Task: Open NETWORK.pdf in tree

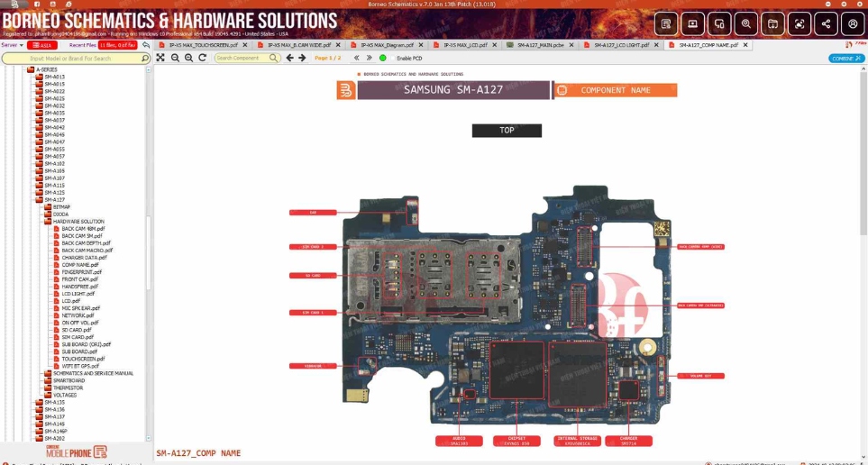Action: [x=78, y=315]
